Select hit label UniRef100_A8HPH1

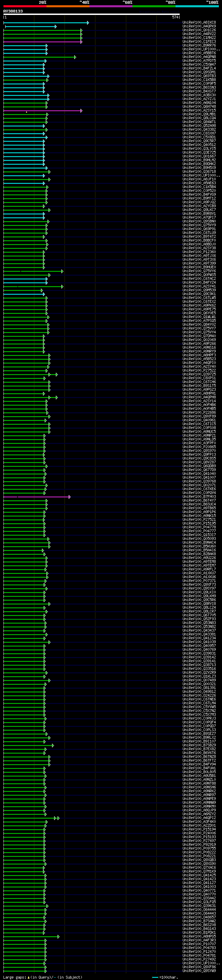tap(199, 394)
